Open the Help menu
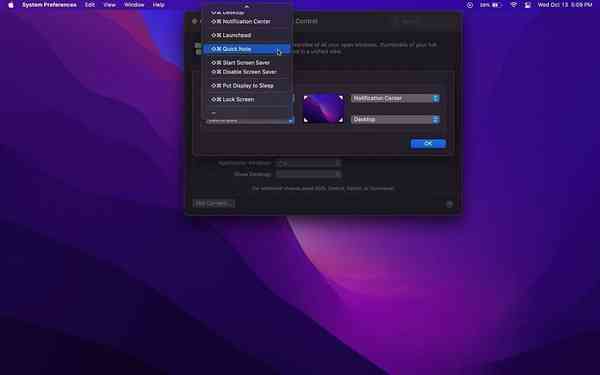The width and height of the screenshot is (600, 375). (x=158, y=5)
